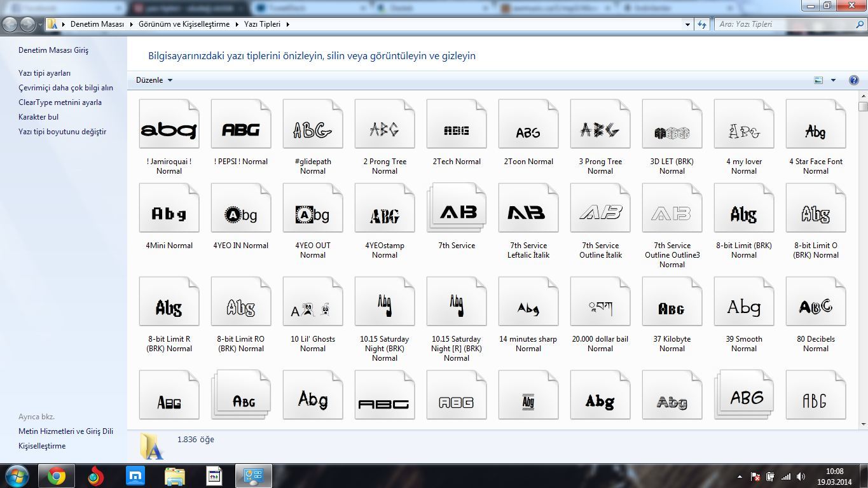The width and height of the screenshot is (868, 488).
Task: Select the 10 Lil' Ghosts Normal font
Action: 312,308
